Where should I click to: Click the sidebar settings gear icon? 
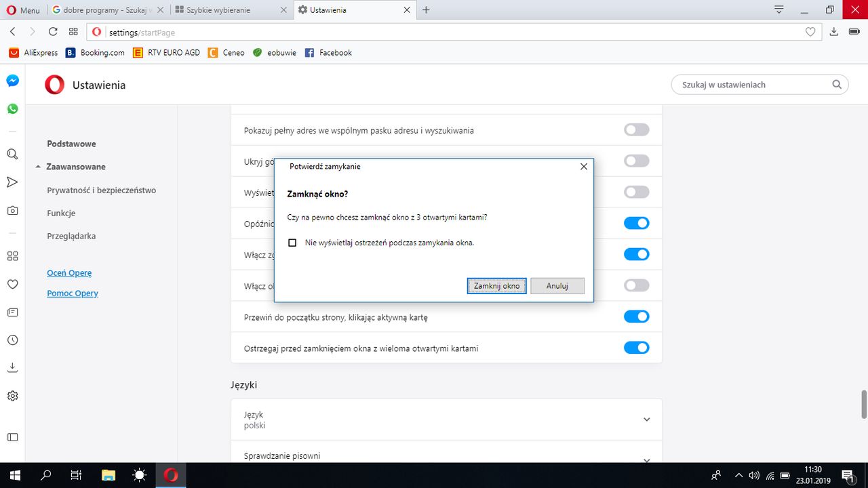click(x=12, y=396)
